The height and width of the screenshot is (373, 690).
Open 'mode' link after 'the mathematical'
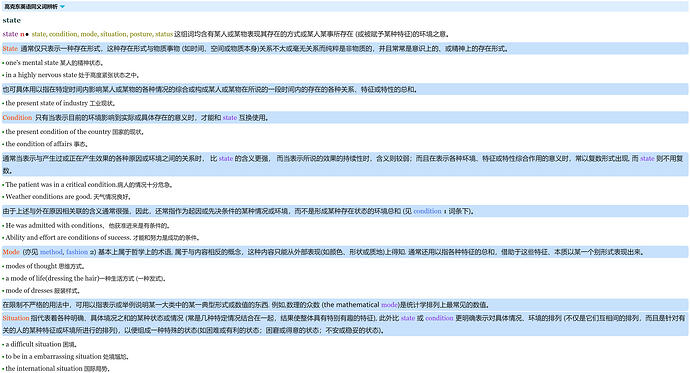click(x=389, y=305)
